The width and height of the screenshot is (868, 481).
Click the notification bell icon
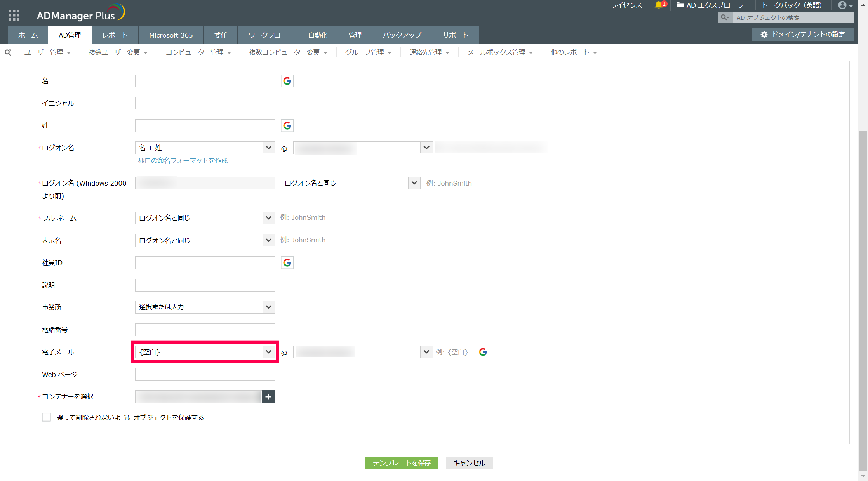[x=659, y=5]
